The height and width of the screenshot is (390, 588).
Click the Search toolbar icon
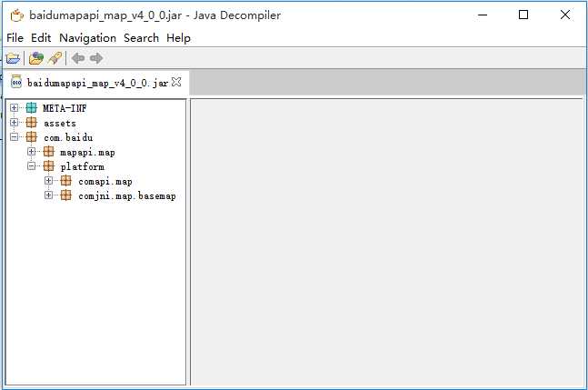[55, 58]
